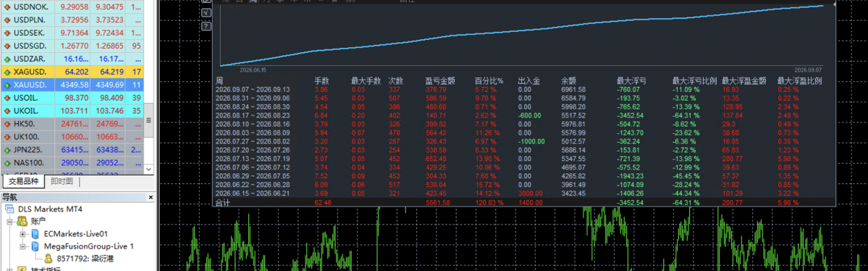
Task: Click the down arrow icon next to USDNOK
Action: pyautogui.click(x=7, y=8)
